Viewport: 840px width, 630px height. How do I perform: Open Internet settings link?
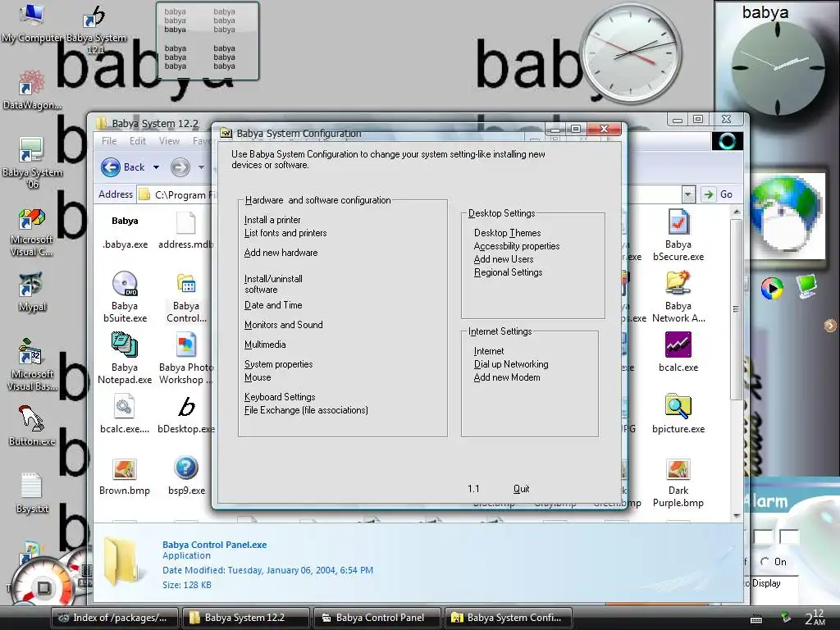click(489, 351)
